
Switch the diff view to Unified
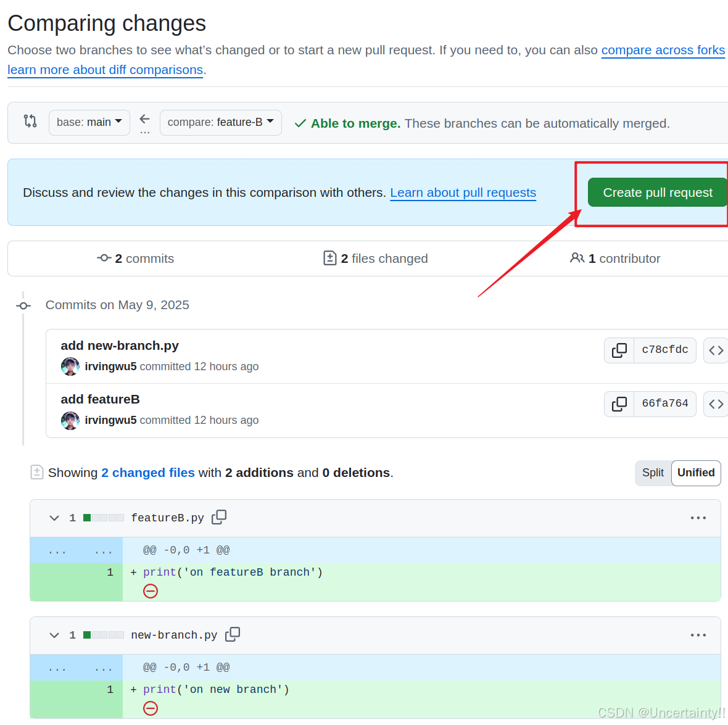(696, 473)
